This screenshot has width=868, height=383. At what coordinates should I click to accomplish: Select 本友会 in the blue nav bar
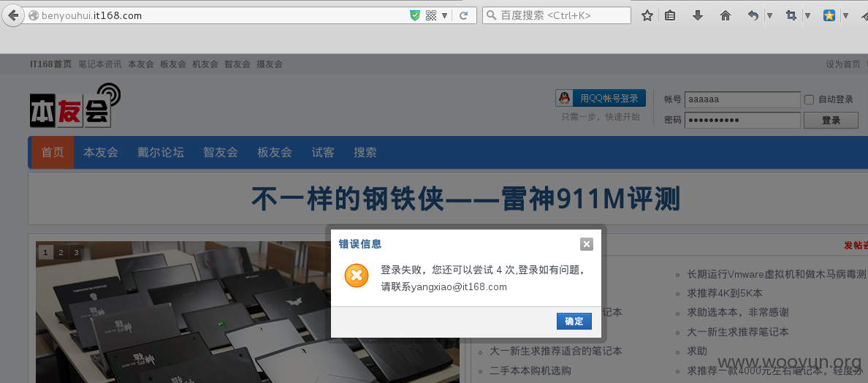(x=101, y=152)
